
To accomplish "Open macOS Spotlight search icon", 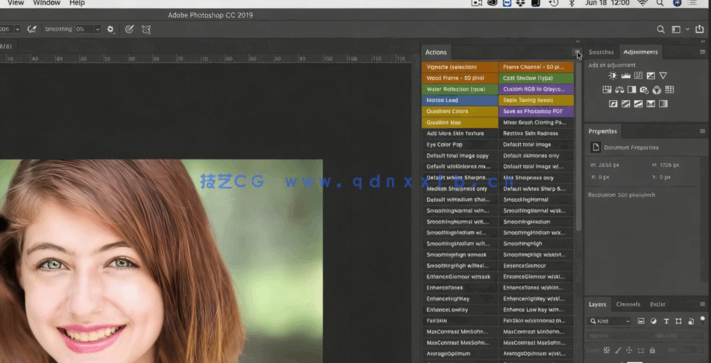I will [x=659, y=3].
